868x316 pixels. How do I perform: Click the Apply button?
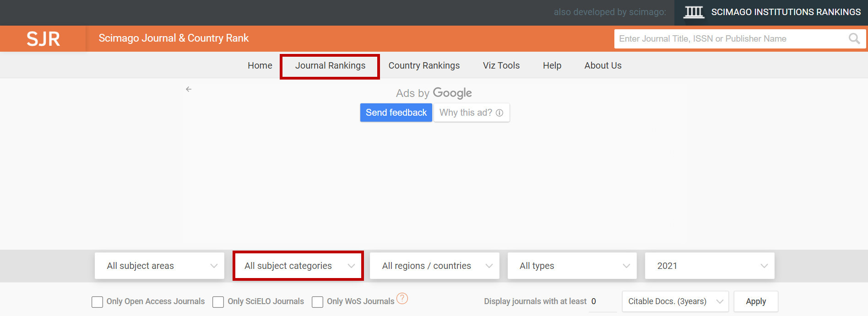coord(756,301)
